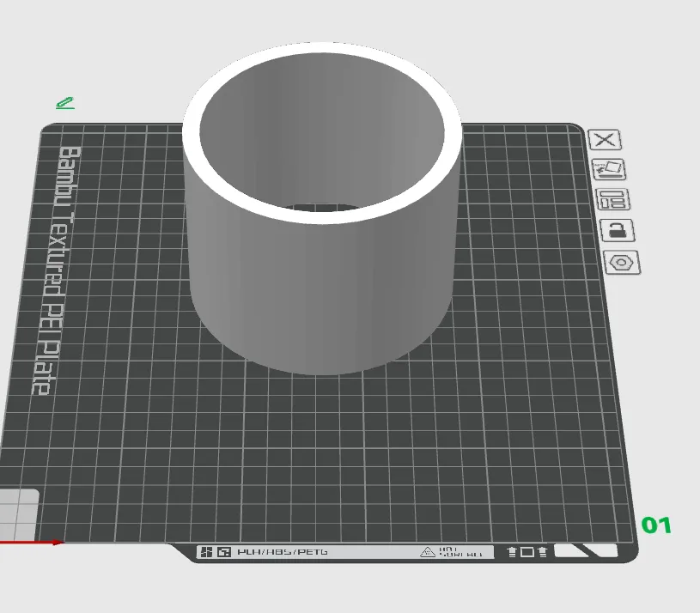The width and height of the screenshot is (700, 613).
Task: Open plate settings hexagon icon
Action: pos(622,263)
